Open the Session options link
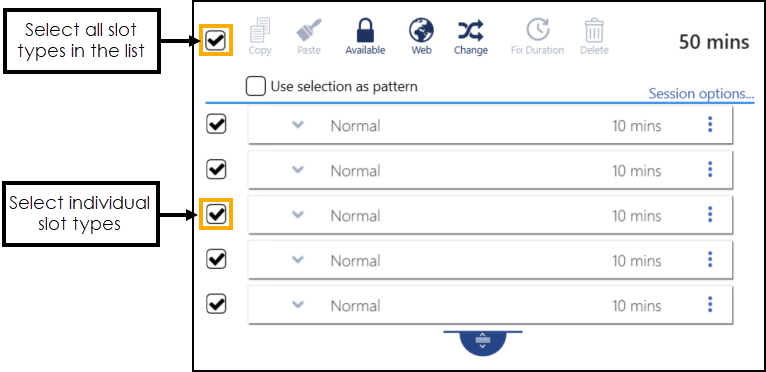Viewport: 766px width, 372px height. tap(701, 94)
